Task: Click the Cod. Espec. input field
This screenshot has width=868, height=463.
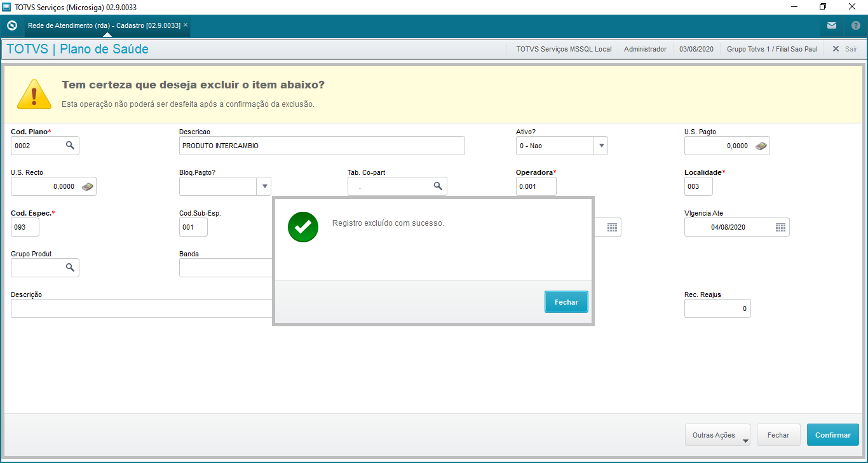Action: tap(25, 227)
